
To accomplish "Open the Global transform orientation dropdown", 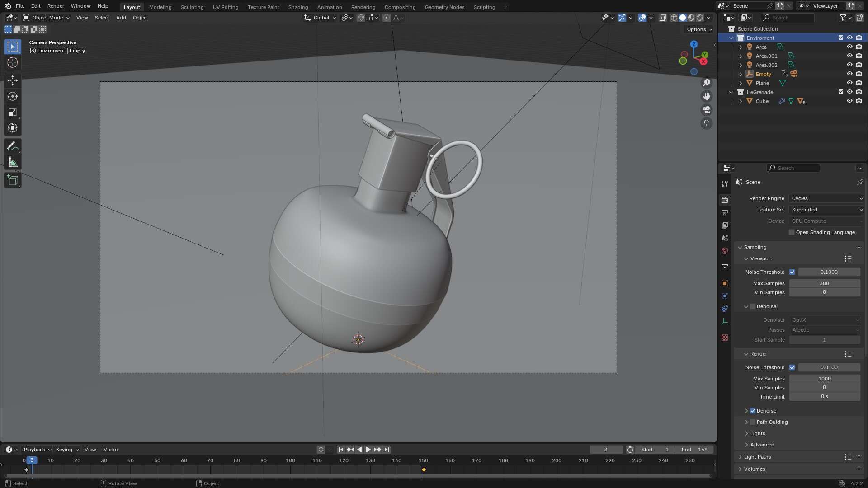I will pos(320,18).
